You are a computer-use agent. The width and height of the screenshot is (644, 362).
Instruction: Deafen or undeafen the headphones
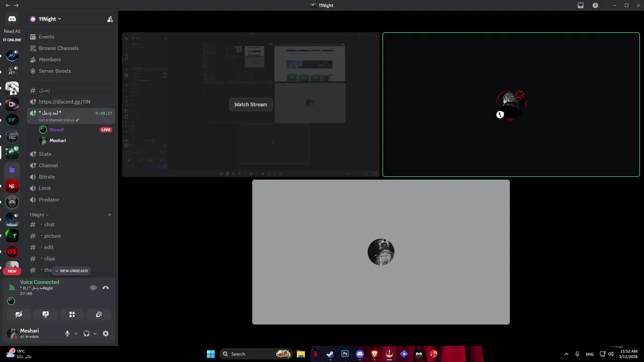pos(87,333)
